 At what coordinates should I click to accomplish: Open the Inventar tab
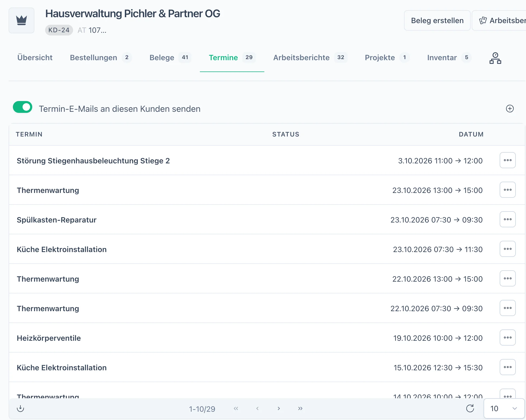tap(449, 58)
